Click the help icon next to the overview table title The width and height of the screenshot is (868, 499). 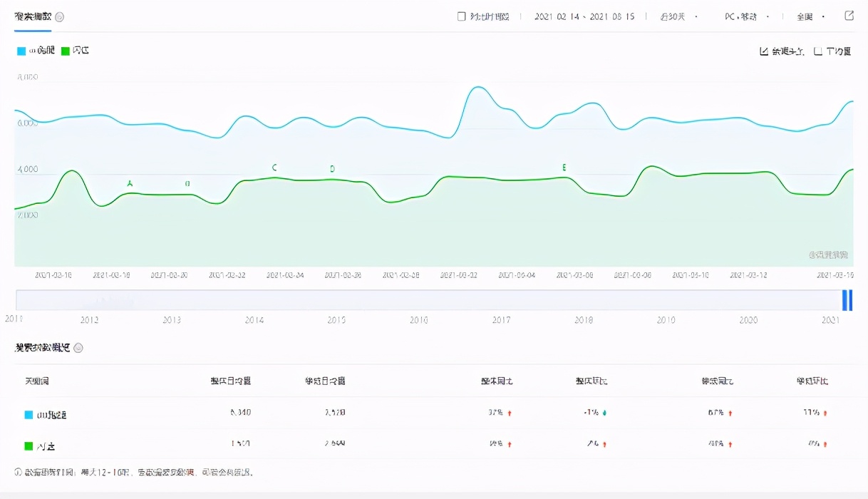(78, 348)
